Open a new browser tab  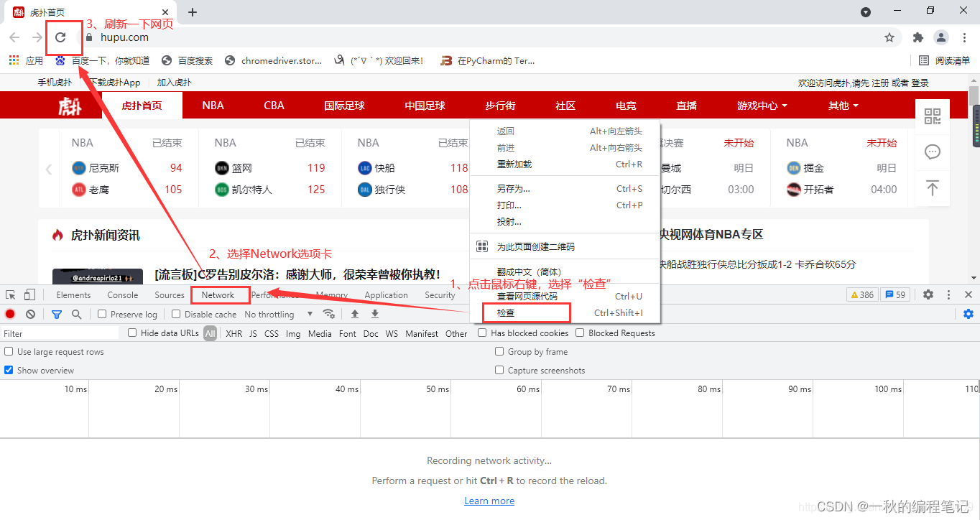click(193, 12)
